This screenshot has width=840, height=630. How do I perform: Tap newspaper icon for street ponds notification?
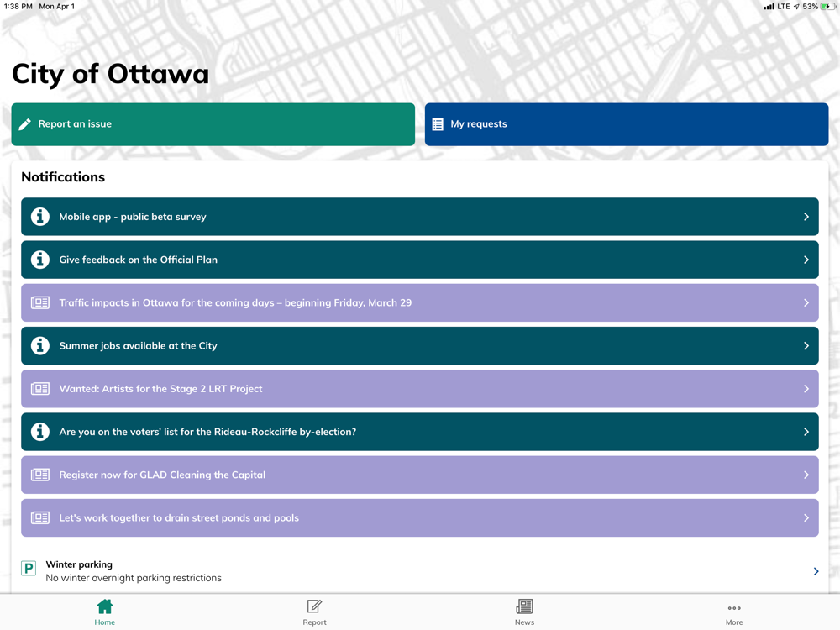(x=40, y=517)
